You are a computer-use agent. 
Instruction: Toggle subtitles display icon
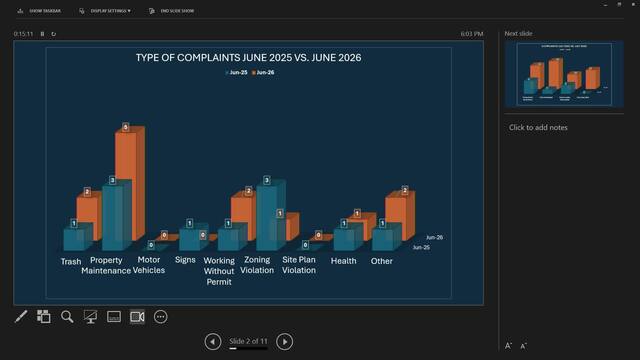click(x=114, y=317)
